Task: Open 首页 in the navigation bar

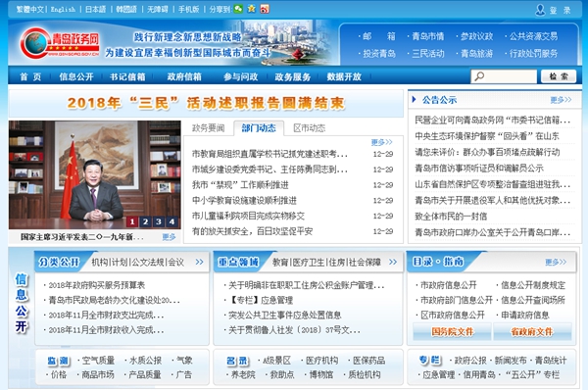Action: [x=30, y=76]
